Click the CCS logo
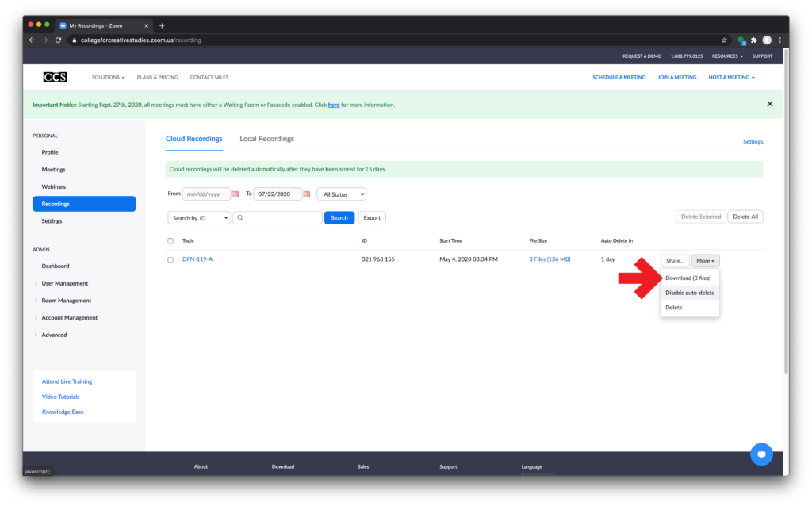The width and height of the screenshot is (812, 506). tap(56, 77)
